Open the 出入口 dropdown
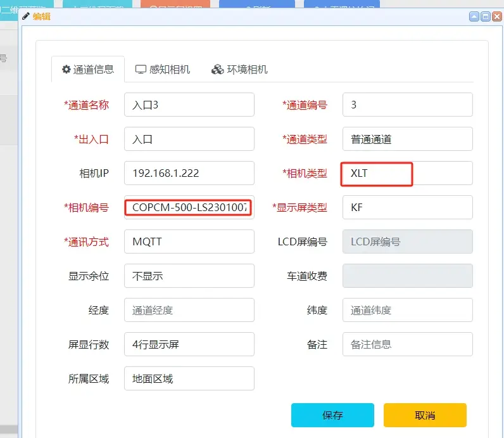 pos(189,139)
